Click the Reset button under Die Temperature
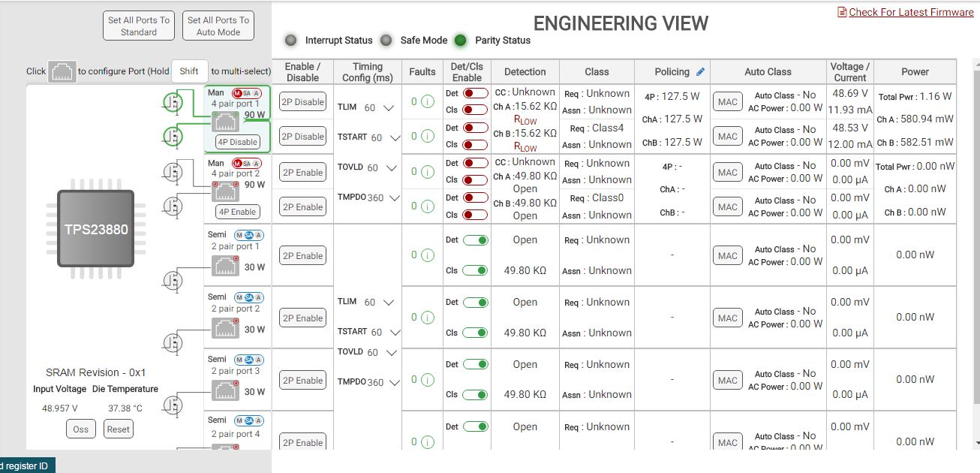 tap(118, 429)
